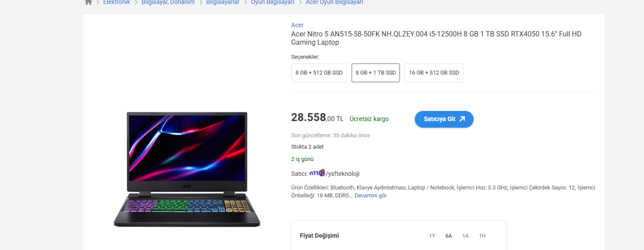644x250 pixels.
Task: Click the chevron before Acer Oyun Bilgisayarı
Action: [x=300, y=2]
